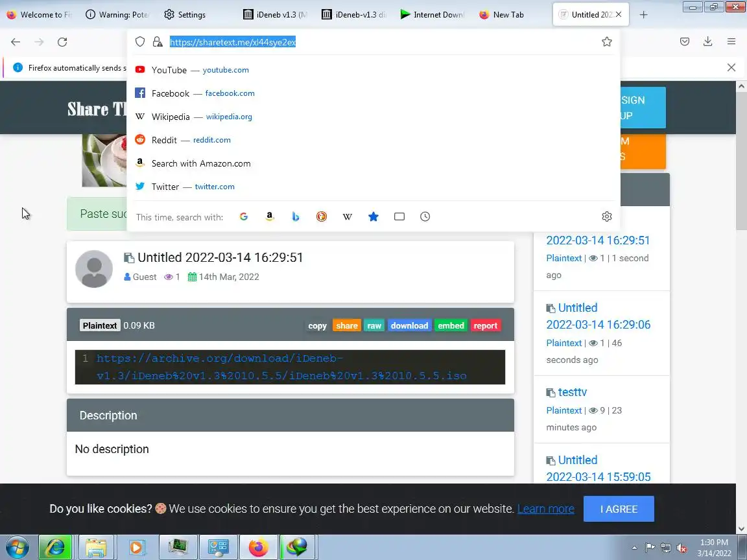Open search settings gear in dropdown

click(x=606, y=216)
